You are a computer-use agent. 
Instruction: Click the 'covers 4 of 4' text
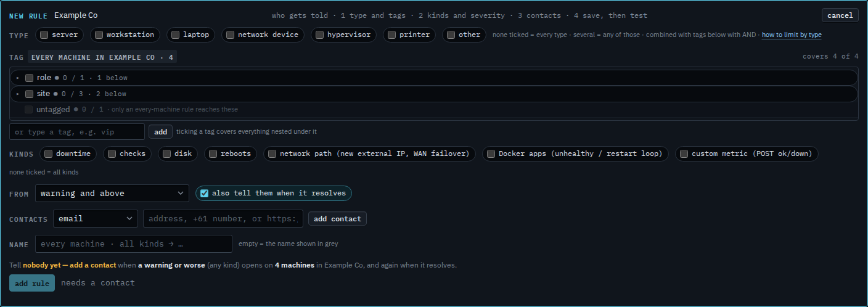coord(830,56)
